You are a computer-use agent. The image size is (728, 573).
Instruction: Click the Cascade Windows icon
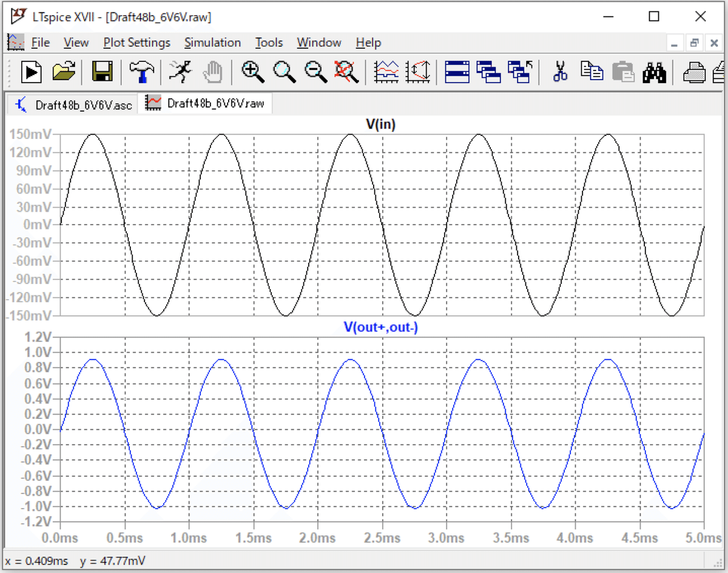[x=488, y=72]
